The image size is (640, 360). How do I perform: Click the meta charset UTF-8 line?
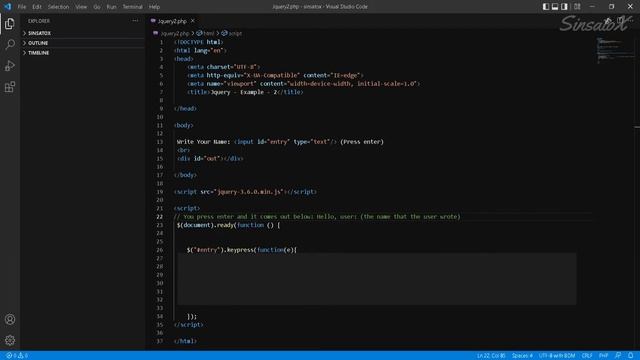pyautogui.click(x=224, y=67)
